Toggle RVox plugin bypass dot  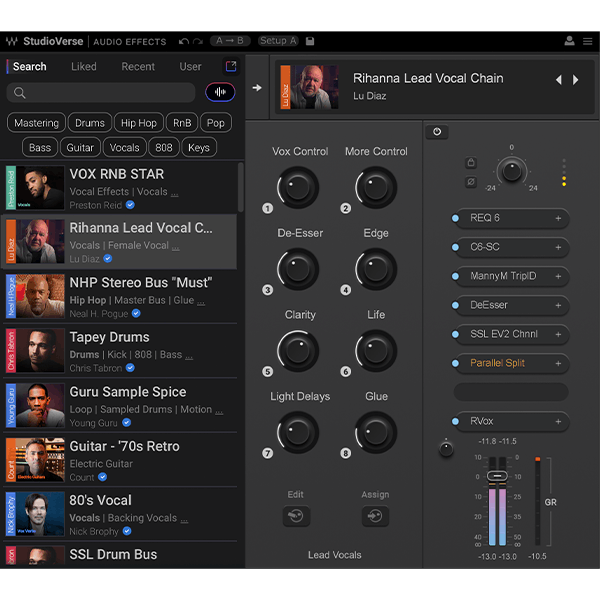(455, 421)
